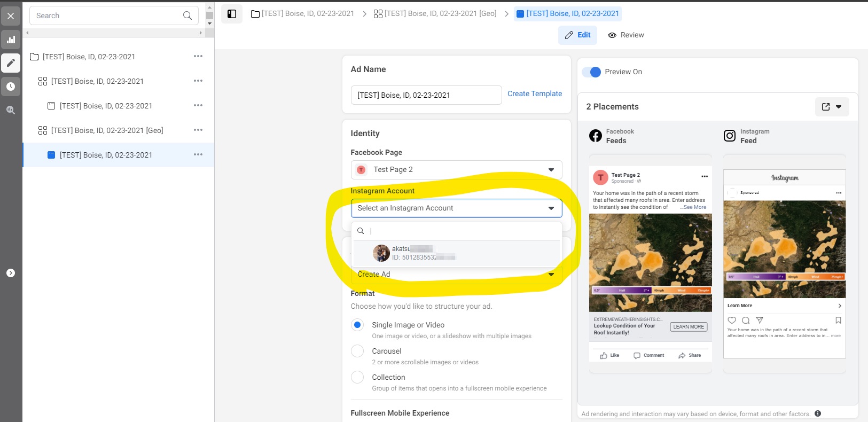Screen dimensions: 868x422
Task: Open the Facebook Page dropdown Test Page 2
Action: point(456,170)
